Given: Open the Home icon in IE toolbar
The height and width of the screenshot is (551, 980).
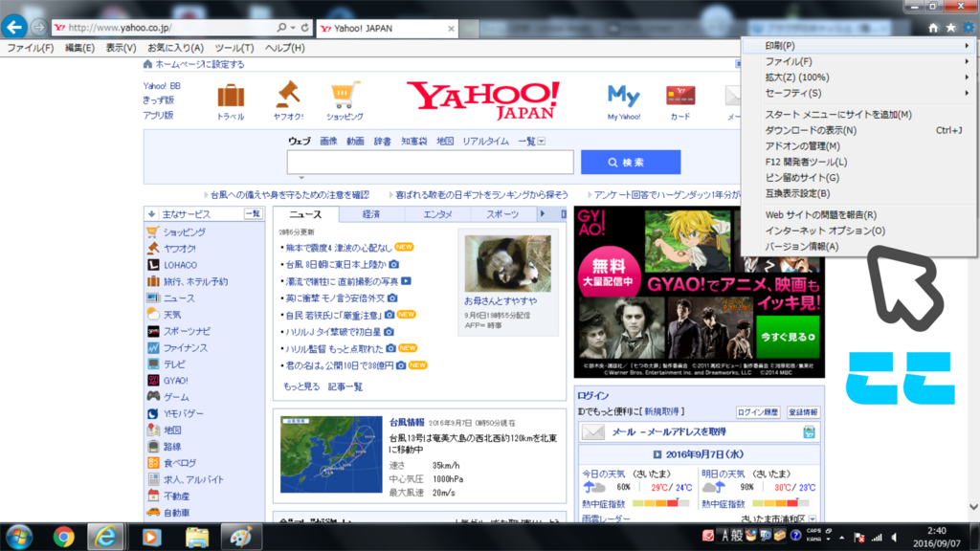Looking at the screenshot, I should [x=933, y=28].
